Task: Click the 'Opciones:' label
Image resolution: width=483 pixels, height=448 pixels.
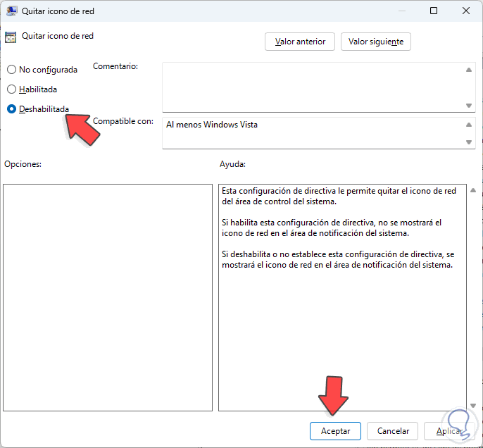Action: [x=23, y=164]
